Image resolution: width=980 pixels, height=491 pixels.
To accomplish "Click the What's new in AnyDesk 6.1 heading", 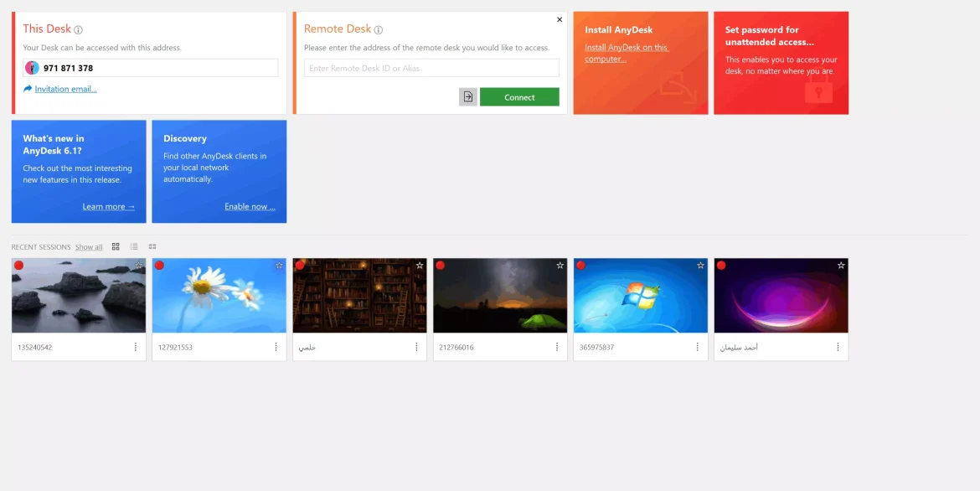I will (x=54, y=144).
